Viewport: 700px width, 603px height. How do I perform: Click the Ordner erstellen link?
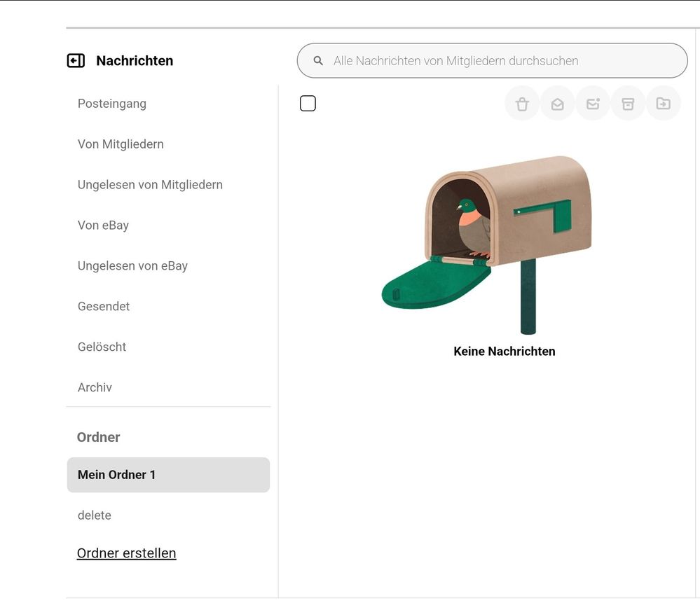(x=126, y=553)
